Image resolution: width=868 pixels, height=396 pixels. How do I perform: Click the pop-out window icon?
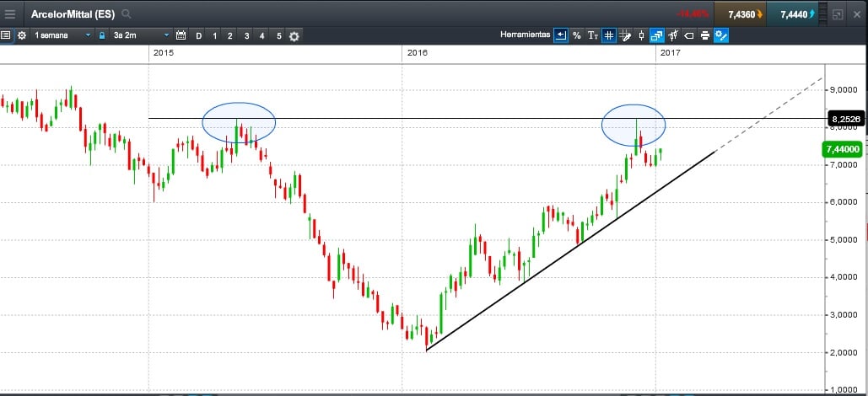point(838,14)
